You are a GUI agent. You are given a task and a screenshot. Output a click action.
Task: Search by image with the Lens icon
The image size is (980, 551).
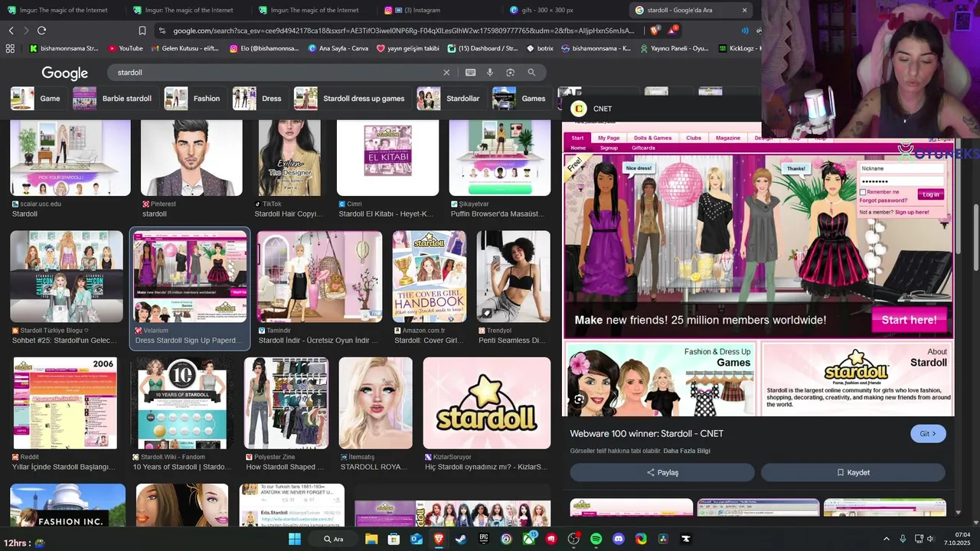tap(510, 73)
